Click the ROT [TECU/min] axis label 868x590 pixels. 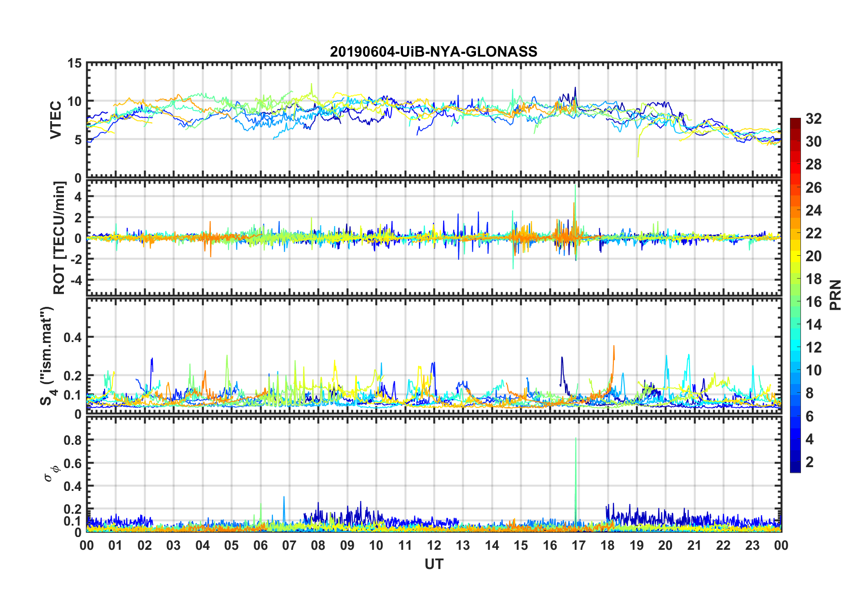(x=59, y=238)
